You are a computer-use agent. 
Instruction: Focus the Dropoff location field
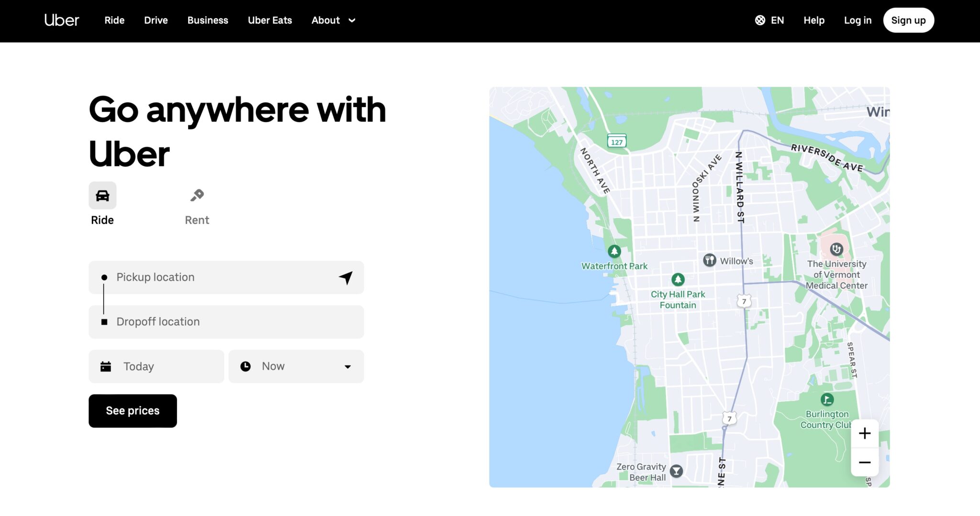(x=226, y=322)
